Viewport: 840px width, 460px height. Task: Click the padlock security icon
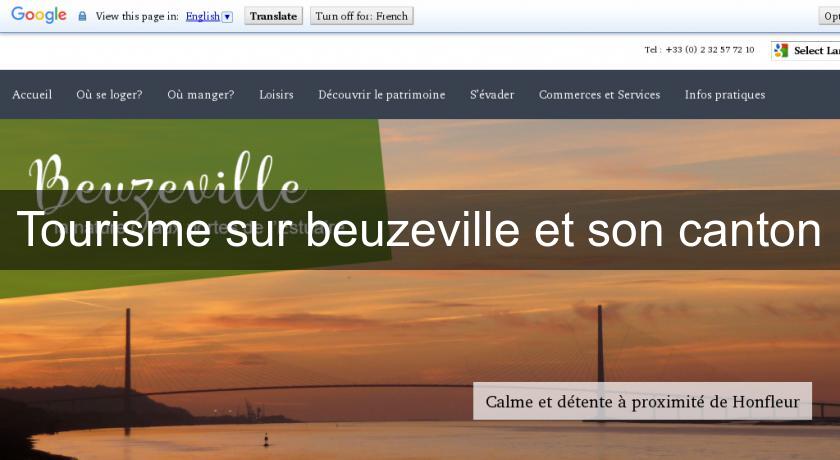tap(82, 16)
